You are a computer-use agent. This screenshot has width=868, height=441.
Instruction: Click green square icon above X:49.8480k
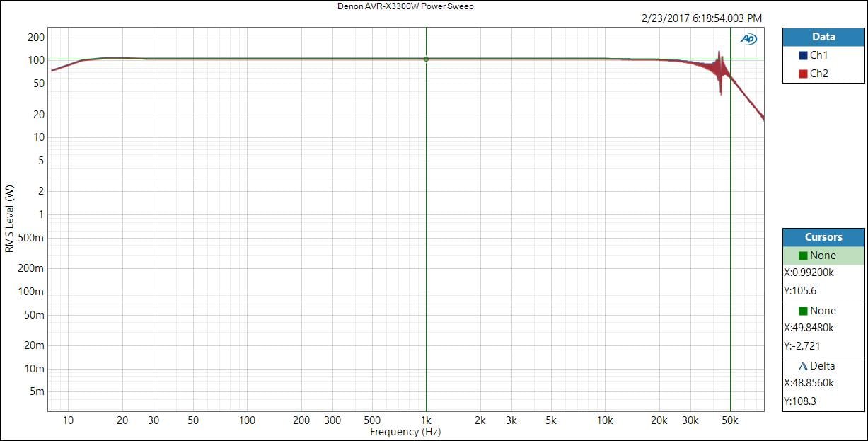pyautogui.click(x=803, y=311)
